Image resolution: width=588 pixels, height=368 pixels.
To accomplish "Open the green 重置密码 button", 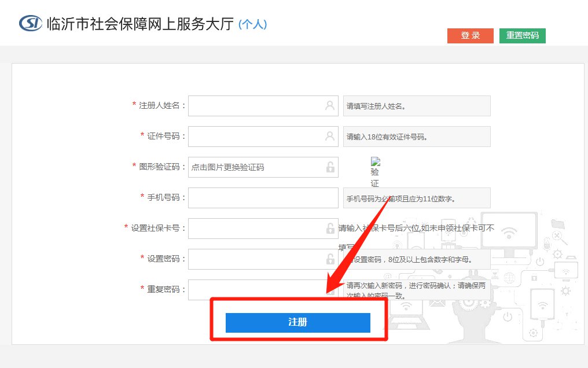I will coord(522,35).
